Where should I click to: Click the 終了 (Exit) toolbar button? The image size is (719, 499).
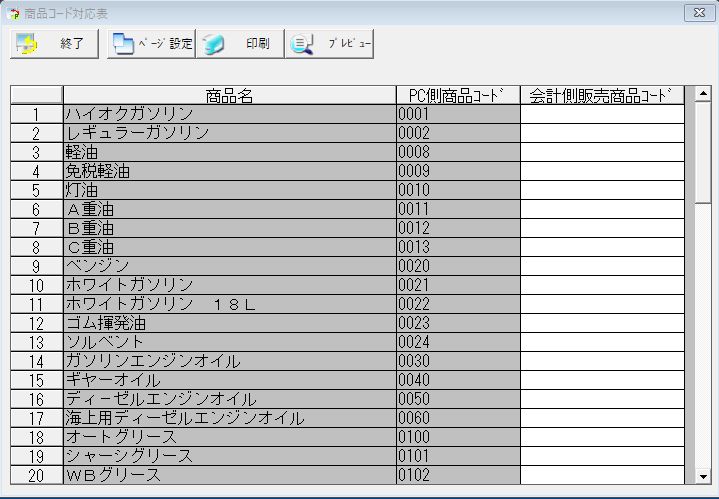54,43
